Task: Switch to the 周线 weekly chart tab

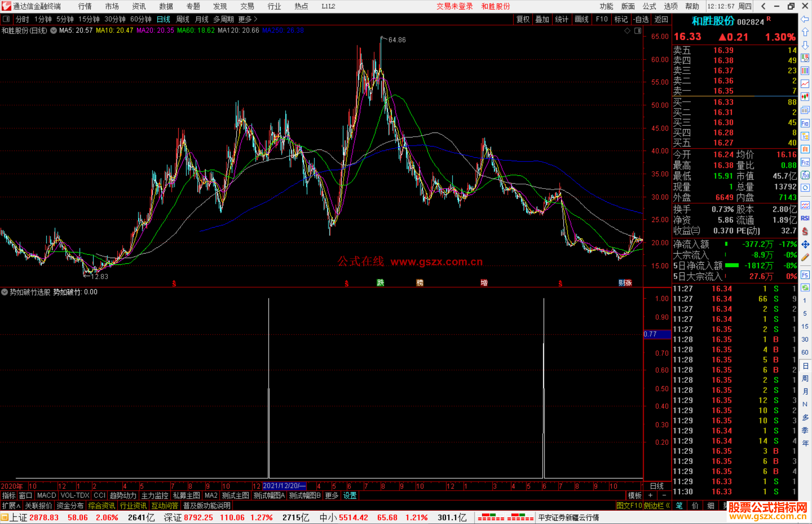Action: [x=183, y=19]
